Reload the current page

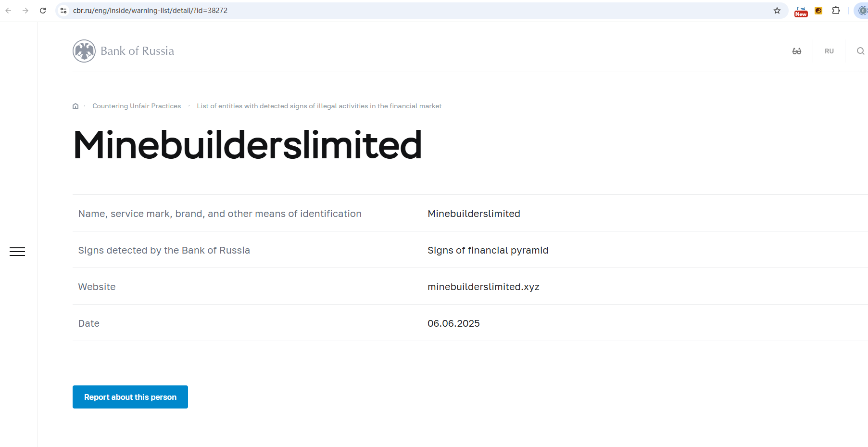point(43,11)
